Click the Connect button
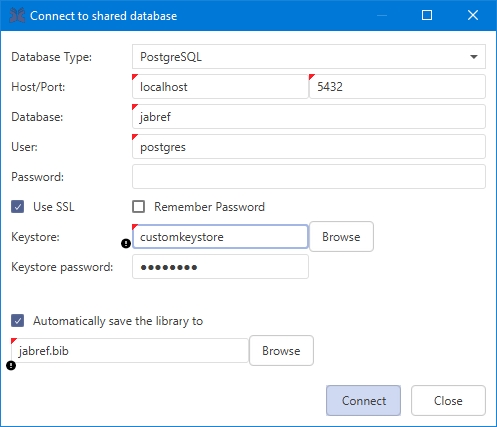Image resolution: width=497 pixels, height=427 pixels. pyautogui.click(x=363, y=400)
